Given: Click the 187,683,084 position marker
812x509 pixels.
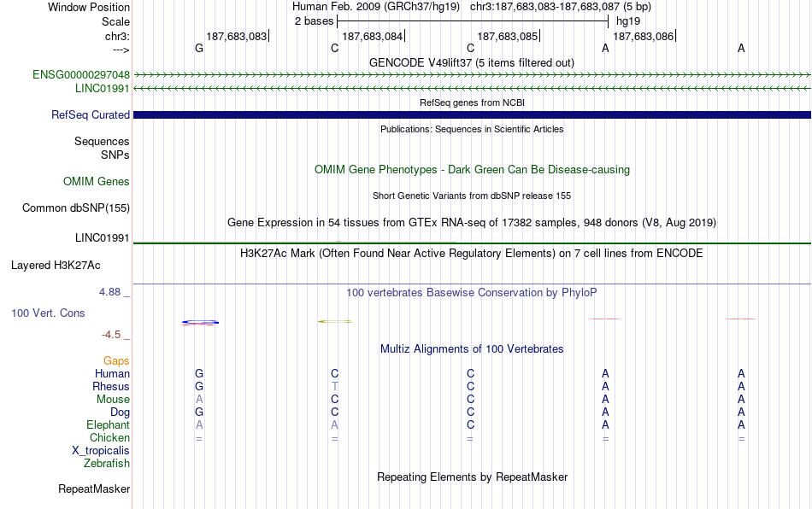Looking at the screenshot, I should pyautogui.click(x=373, y=36).
